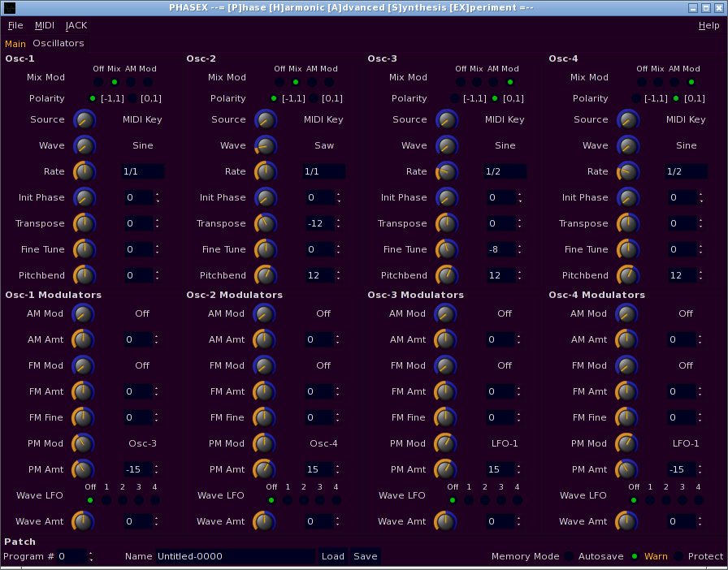Click the Osc-4 FM Amt knob
The width and height of the screenshot is (728, 570).
(626, 391)
